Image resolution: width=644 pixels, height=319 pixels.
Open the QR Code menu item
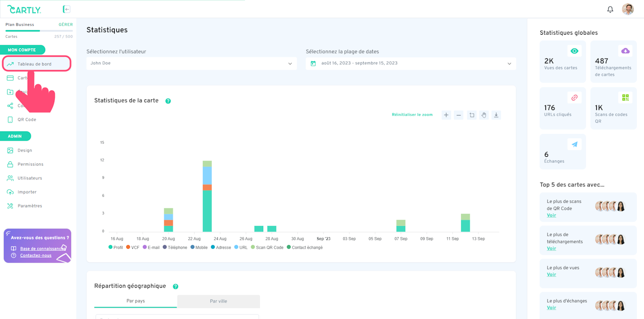[27, 120]
